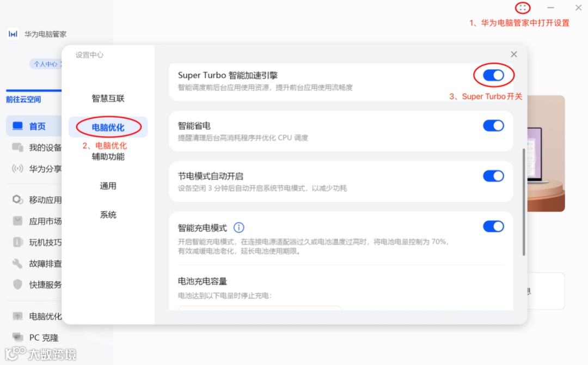
Task: Click the PC 克隆 icon
Action: (17, 337)
